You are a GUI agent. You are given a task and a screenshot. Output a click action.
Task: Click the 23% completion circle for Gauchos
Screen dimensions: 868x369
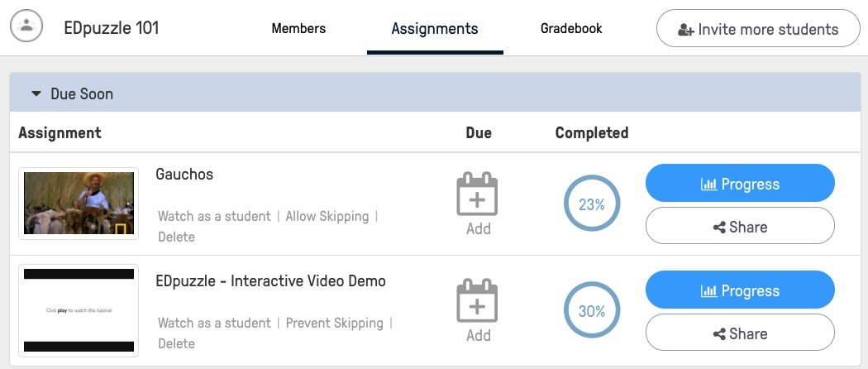click(x=592, y=205)
